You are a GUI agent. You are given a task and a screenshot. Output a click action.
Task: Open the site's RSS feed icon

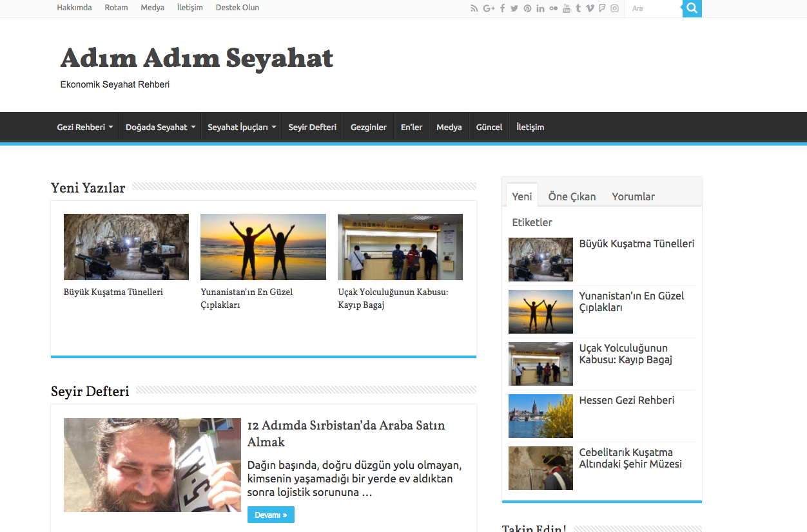(x=474, y=8)
